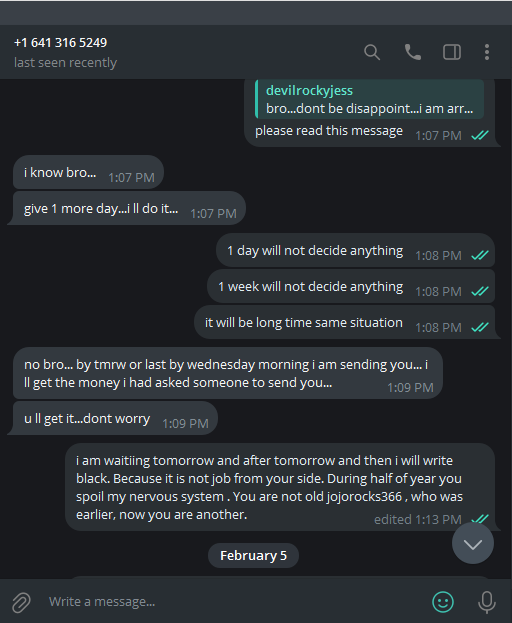Click the attach file paperclip icon
The image size is (512, 623).
(21, 602)
